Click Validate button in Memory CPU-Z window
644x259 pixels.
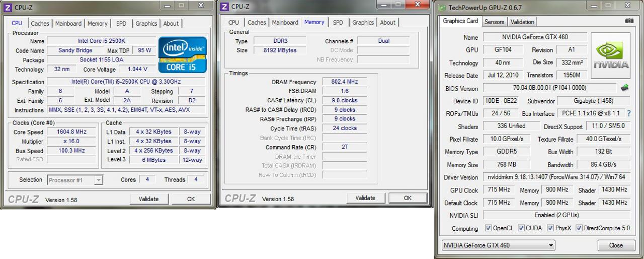tap(365, 198)
